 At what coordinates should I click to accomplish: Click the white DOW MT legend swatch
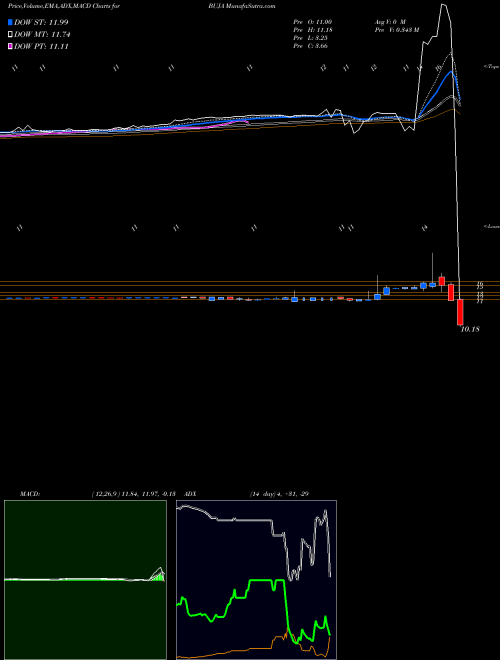pos(10,35)
